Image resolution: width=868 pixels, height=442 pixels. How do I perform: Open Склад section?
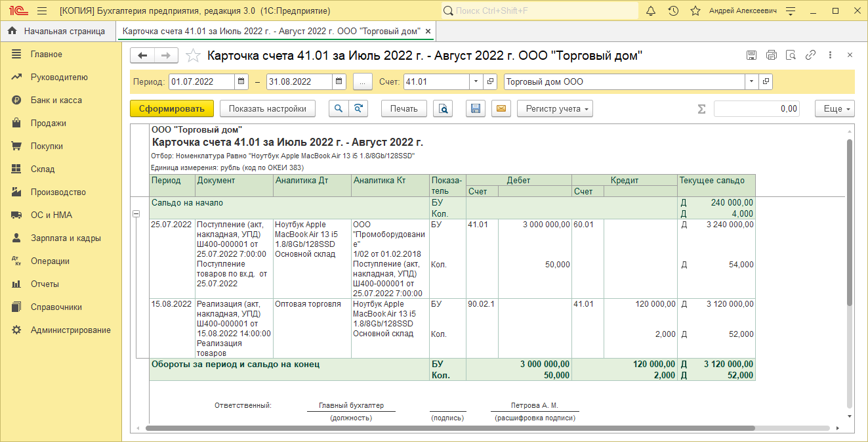coord(61,169)
